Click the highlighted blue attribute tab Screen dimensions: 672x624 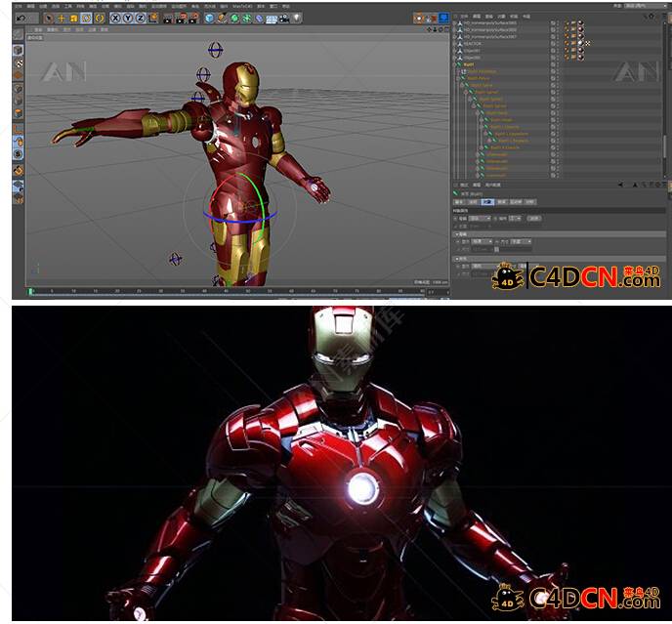[487, 202]
